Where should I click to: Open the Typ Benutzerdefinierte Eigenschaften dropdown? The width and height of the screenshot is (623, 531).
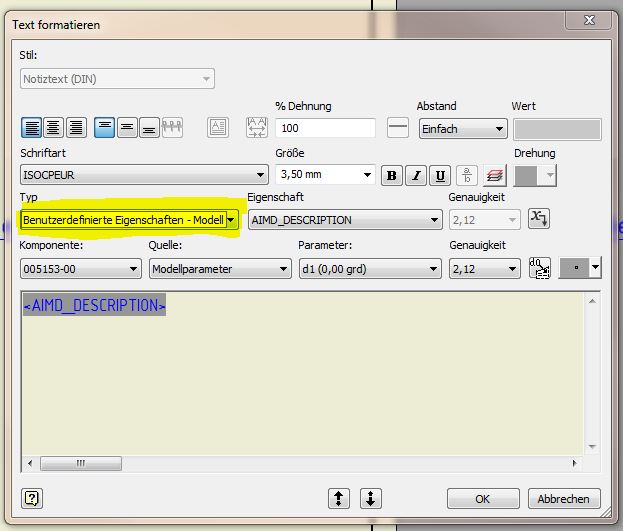point(130,219)
